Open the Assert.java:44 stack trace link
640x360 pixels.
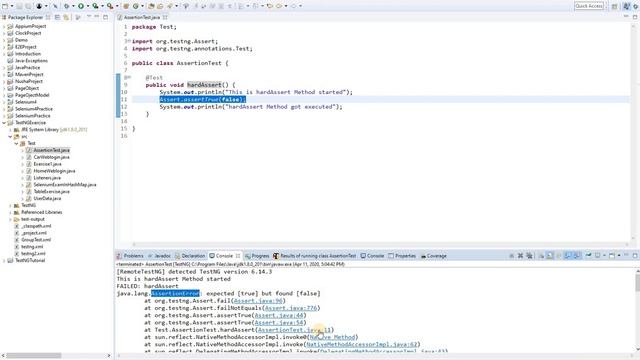278,316
